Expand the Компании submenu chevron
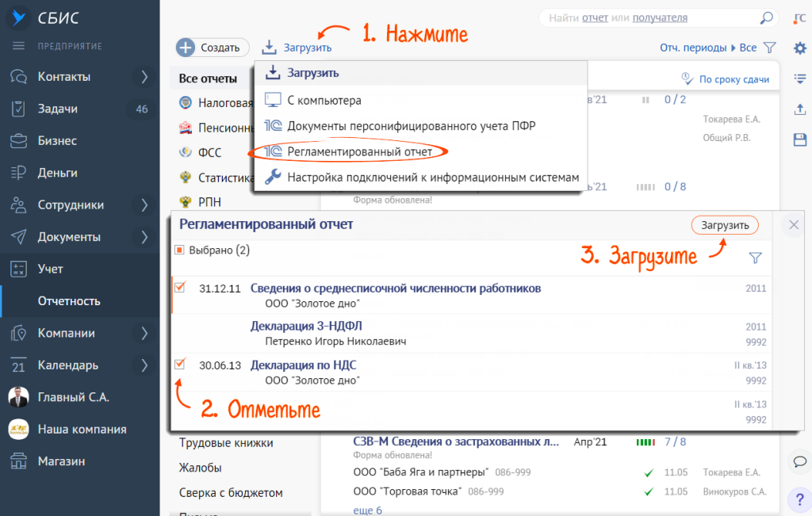 point(144,334)
